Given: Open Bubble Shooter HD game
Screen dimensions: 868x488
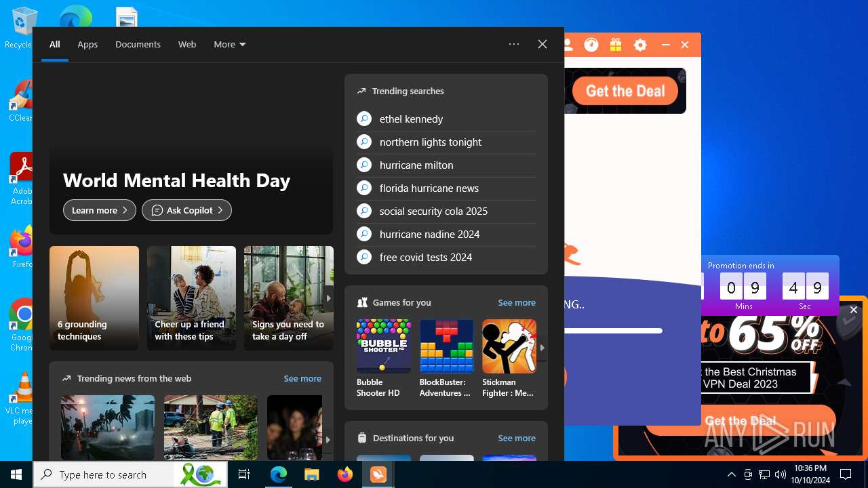Looking at the screenshot, I should click(x=384, y=359).
